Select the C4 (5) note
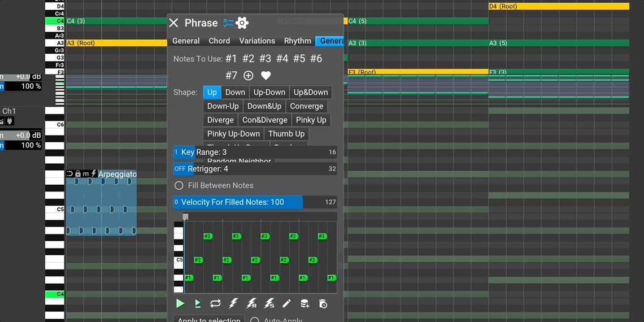 point(418,21)
